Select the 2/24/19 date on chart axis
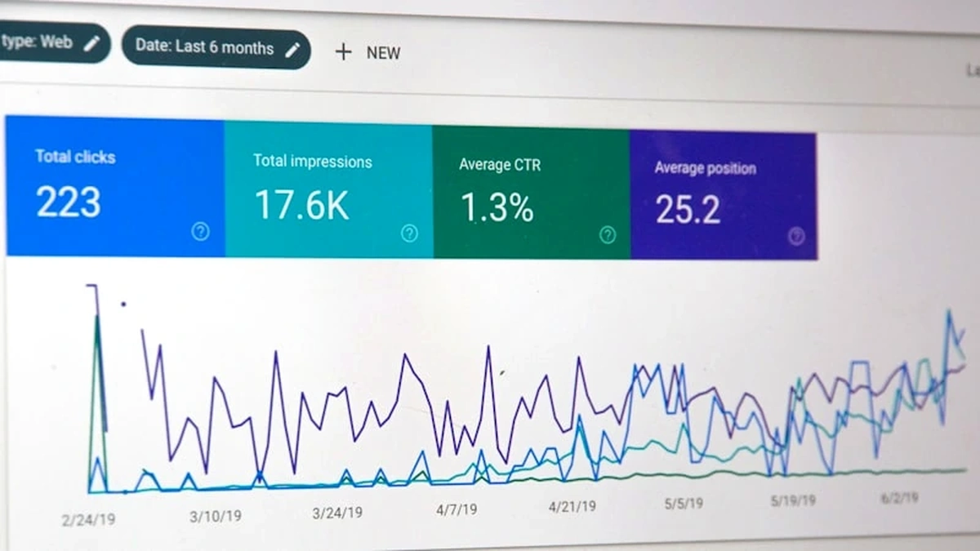Image resolution: width=980 pixels, height=551 pixels. pyautogui.click(x=89, y=519)
